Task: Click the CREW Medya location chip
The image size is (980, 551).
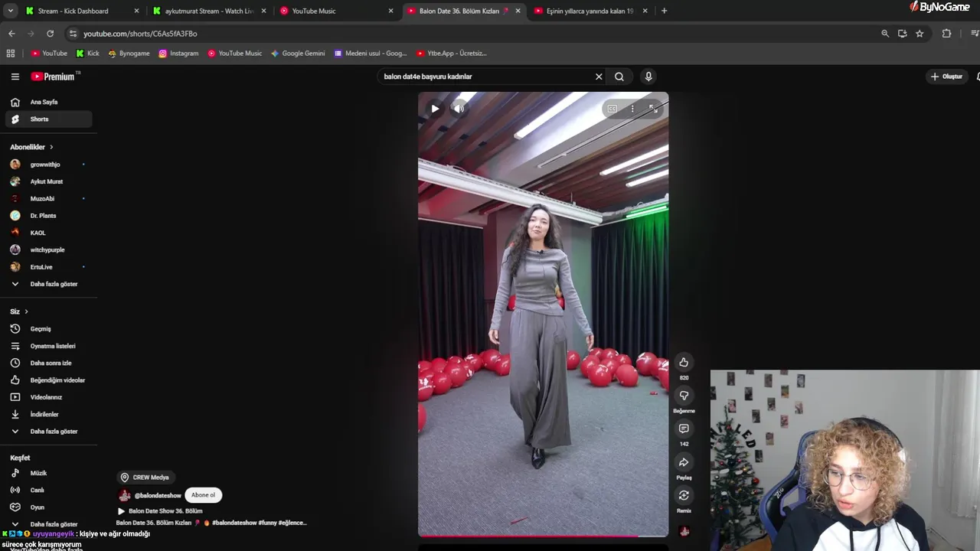Action: (145, 478)
